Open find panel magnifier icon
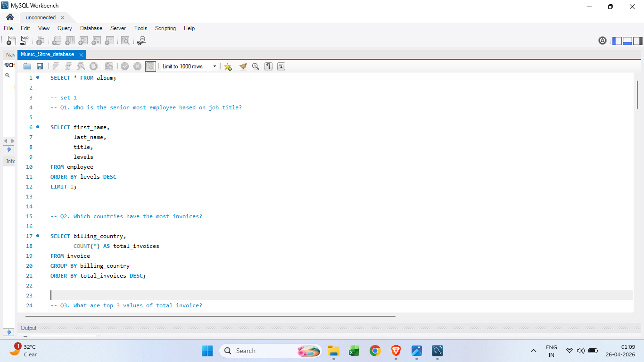The width and height of the screenshot is (644, 362). [x=256, y=66]
